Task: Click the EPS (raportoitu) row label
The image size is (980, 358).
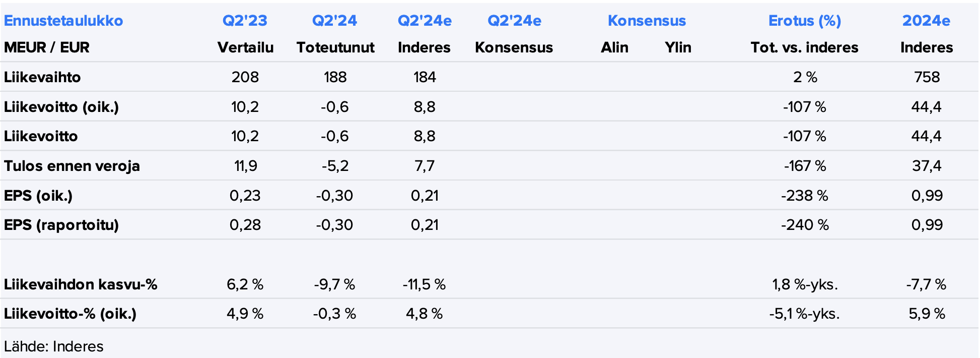Action: (61, 225)
